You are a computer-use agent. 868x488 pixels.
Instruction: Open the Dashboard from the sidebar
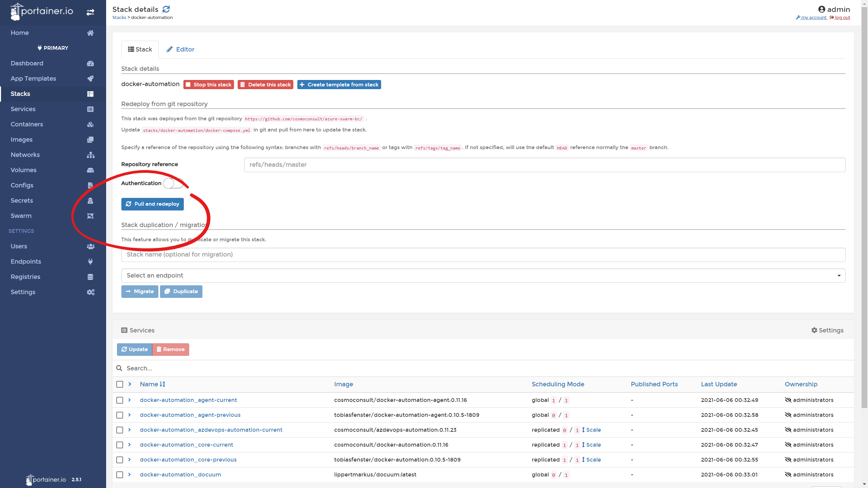click(x=27, y=63)
